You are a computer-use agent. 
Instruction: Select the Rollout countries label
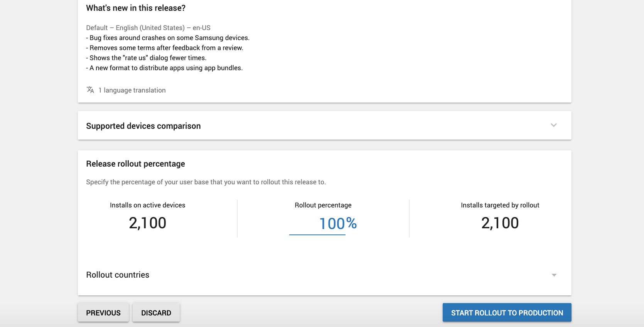click(x=118, y=275)
